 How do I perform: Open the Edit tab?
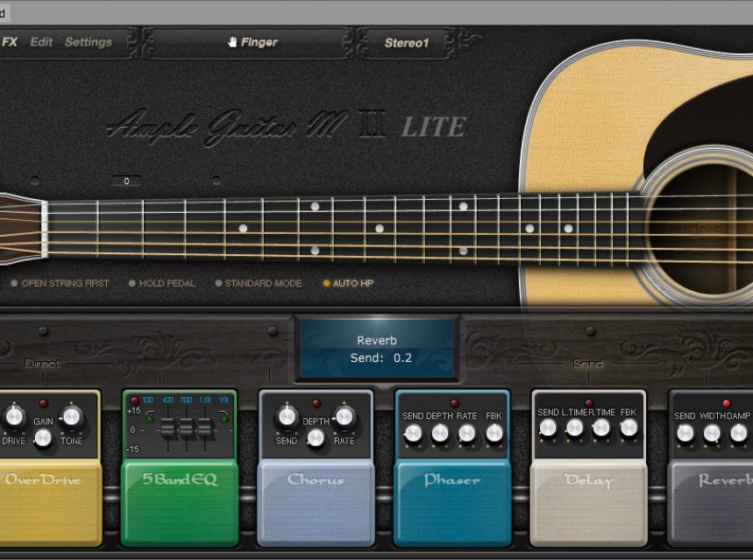pyautogui.click(x=41, y=42)
